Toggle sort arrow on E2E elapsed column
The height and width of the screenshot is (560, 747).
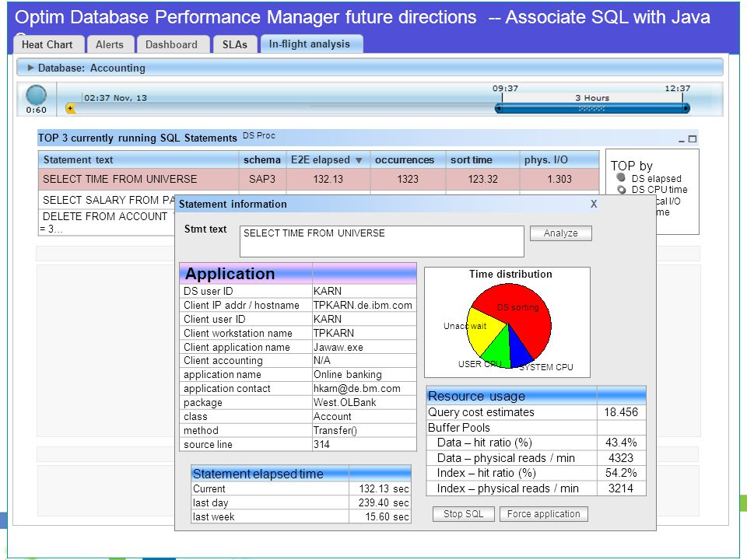point(359,160)
